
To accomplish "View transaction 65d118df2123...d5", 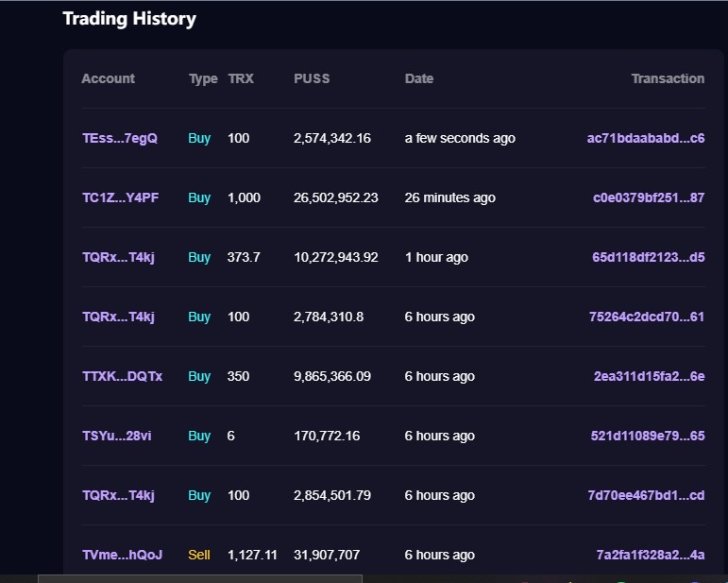I will click(x=648, y=257).
